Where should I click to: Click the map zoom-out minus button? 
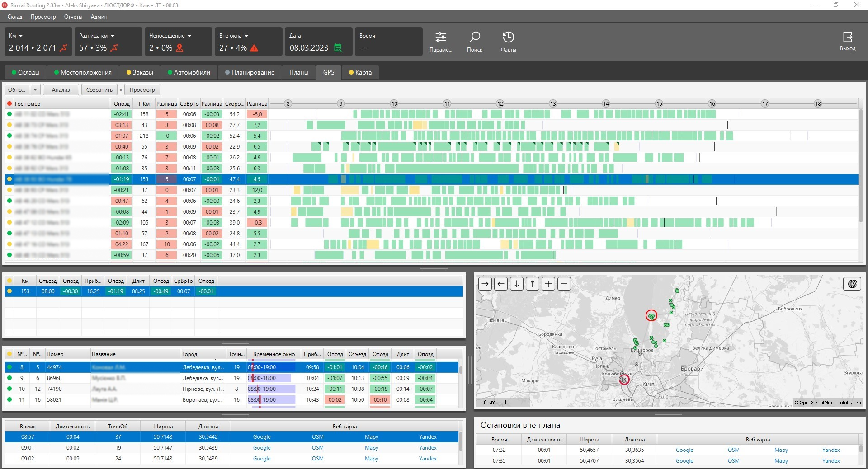point(564,284)
